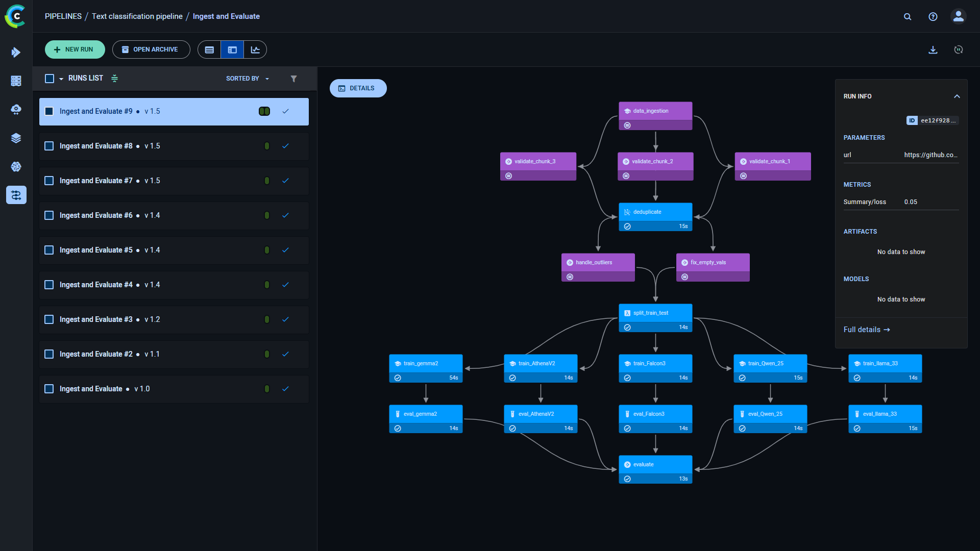Click the download icon in toolbar
Image resolution: width=980 pixels, height=551 pixels.
(x=933, y=50)
